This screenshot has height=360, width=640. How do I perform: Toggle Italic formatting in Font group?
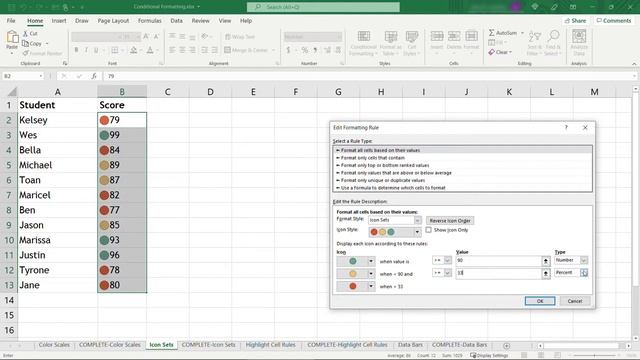point(86,50)
